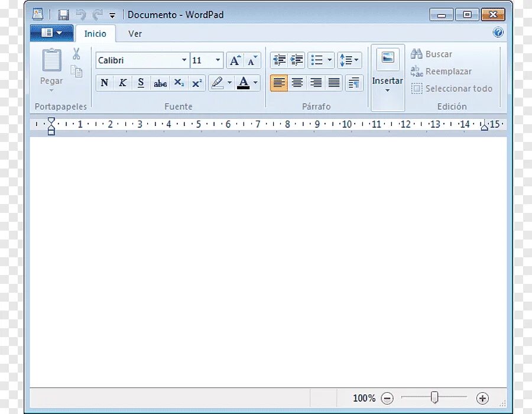Viewport: 532px width, 414px height.
Task: Click the bullet list icon
Action: click(x=317, y=60)
